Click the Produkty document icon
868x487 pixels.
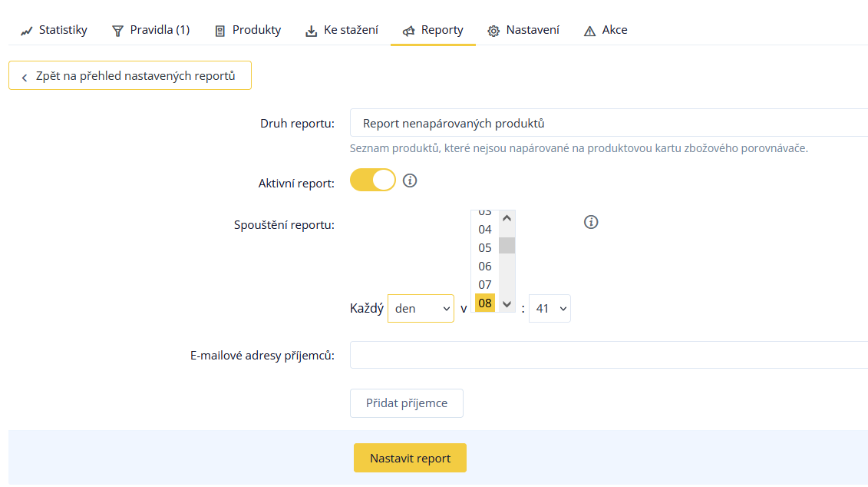coord(219,31)
